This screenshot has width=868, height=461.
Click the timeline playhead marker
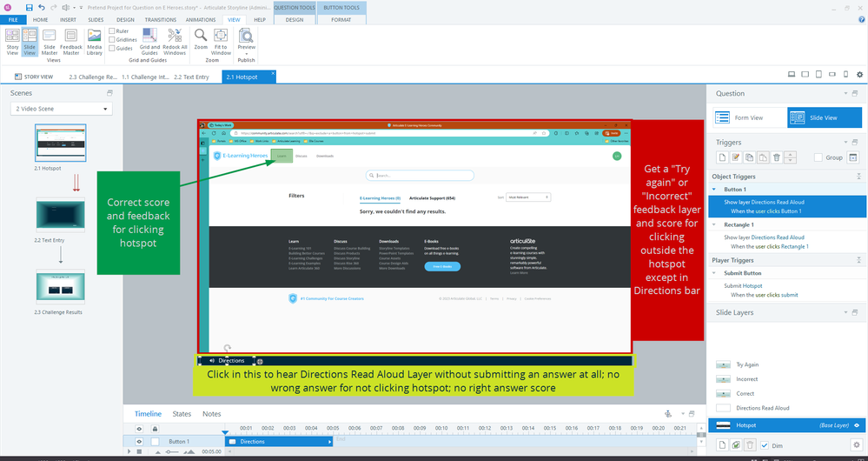(225, 431)
